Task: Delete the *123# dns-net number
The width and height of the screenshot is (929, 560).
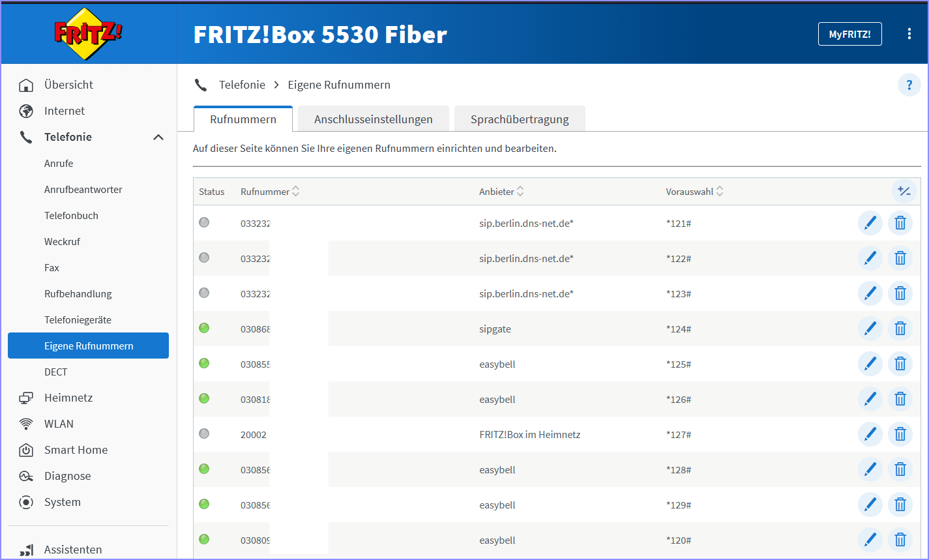Action: tap(900, 293)
